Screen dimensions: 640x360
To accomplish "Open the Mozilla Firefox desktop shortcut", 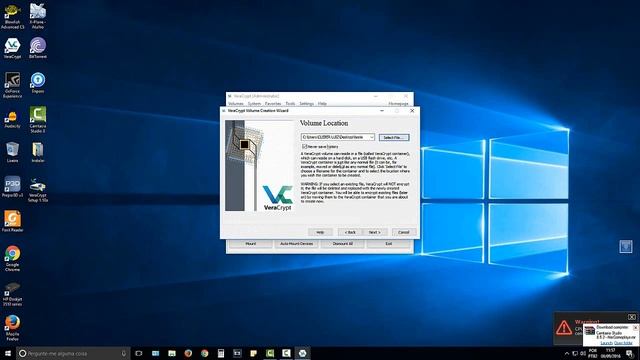I will pos(12,328).
